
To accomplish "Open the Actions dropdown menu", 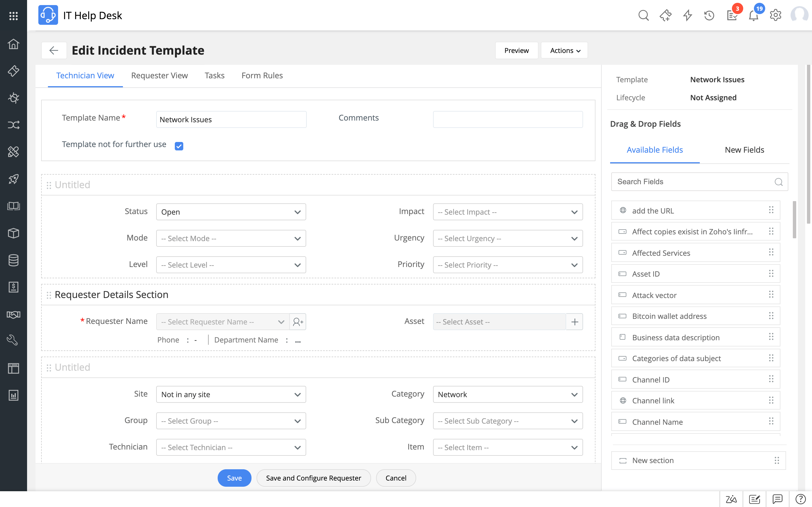I will coord(564,50).
